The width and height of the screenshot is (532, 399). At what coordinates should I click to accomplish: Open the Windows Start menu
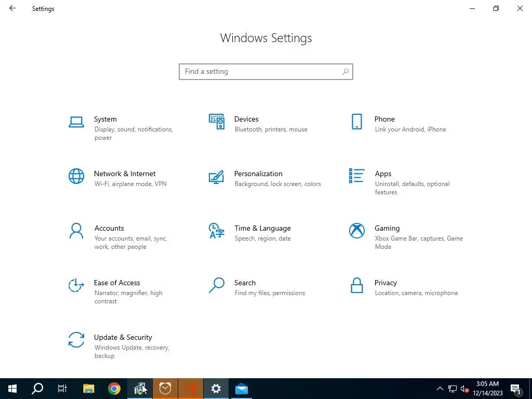click(12, 389)
